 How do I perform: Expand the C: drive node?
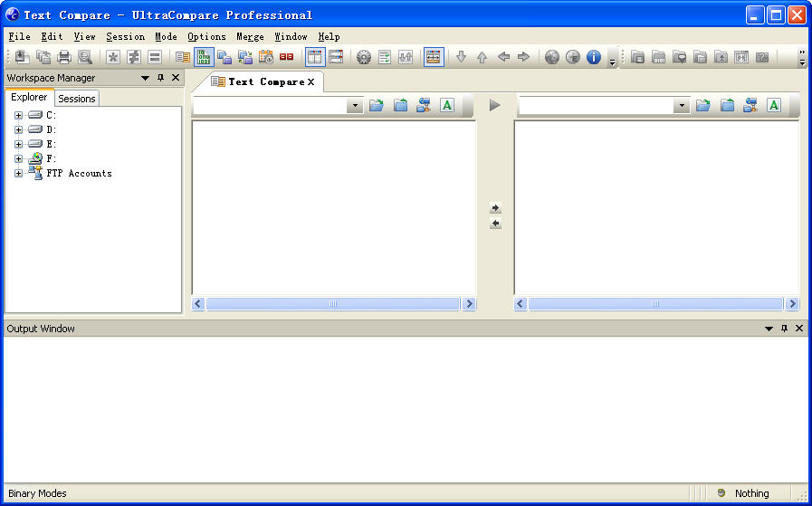(19, 116)
